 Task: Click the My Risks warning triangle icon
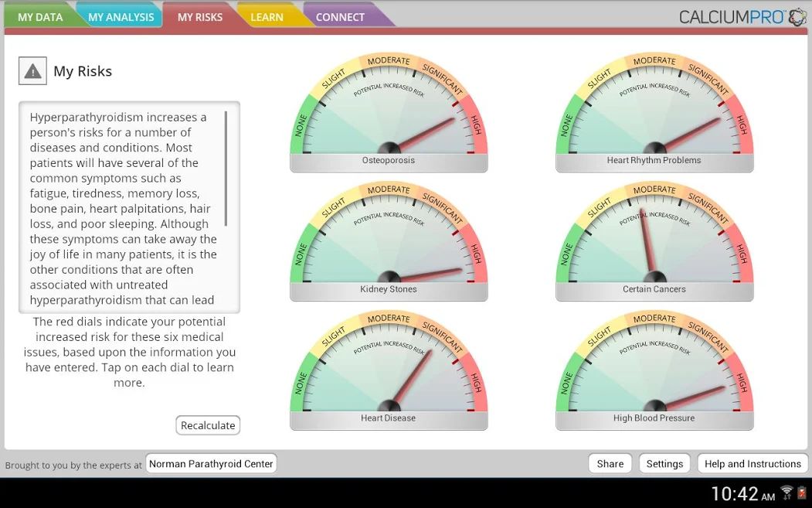pos(32,71)
